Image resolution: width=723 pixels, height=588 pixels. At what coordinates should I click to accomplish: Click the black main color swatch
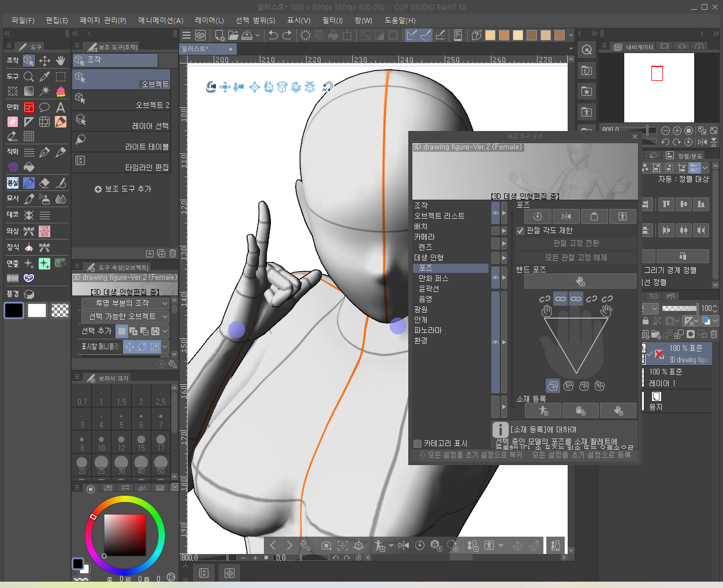point(14,310)
